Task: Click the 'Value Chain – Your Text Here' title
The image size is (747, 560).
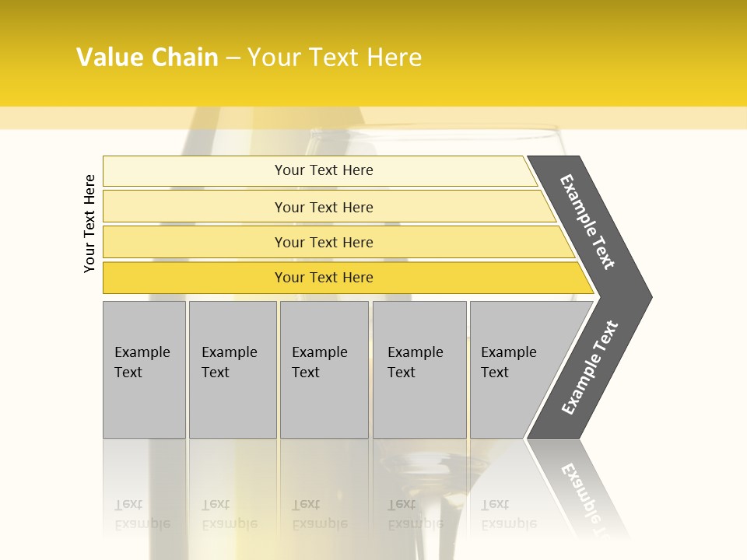Action: (249, 57)
